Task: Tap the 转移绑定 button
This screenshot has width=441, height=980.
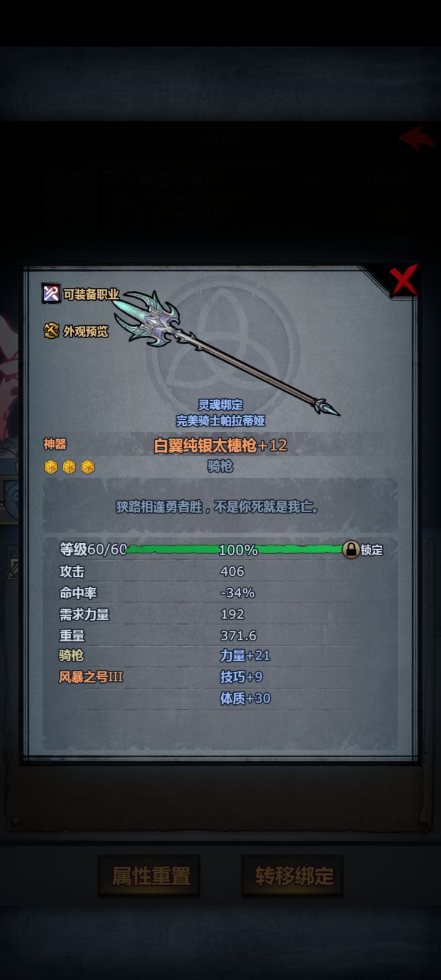Action: pos(293,876)
